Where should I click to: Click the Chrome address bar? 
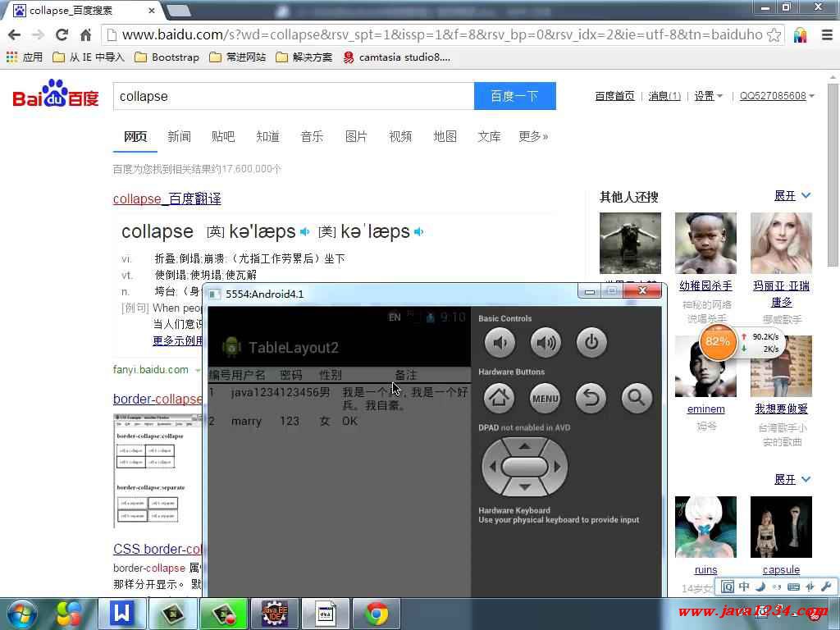pos(442,34)
